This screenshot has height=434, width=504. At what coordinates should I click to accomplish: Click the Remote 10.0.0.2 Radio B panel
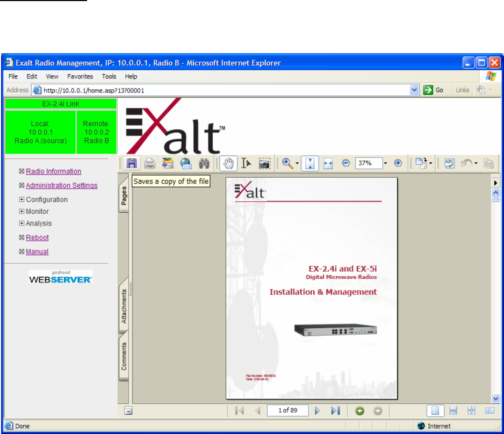point(96,132)
